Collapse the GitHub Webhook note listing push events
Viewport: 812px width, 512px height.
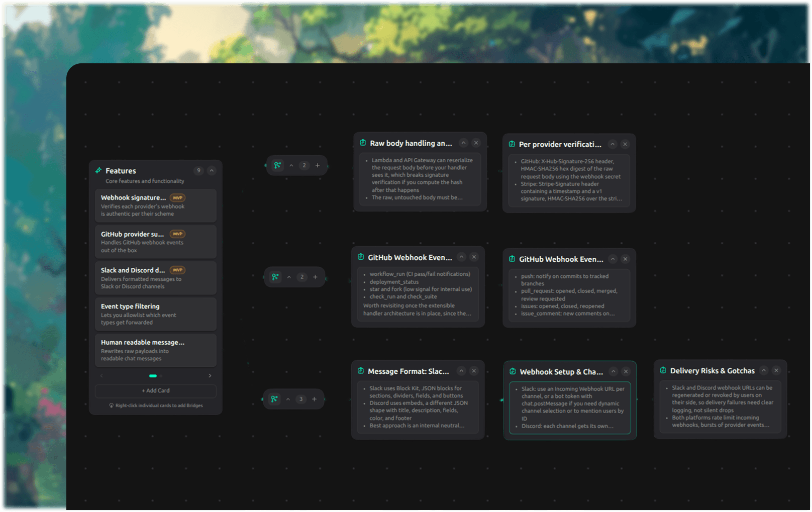pyautogui.click(x=613, y=259)
